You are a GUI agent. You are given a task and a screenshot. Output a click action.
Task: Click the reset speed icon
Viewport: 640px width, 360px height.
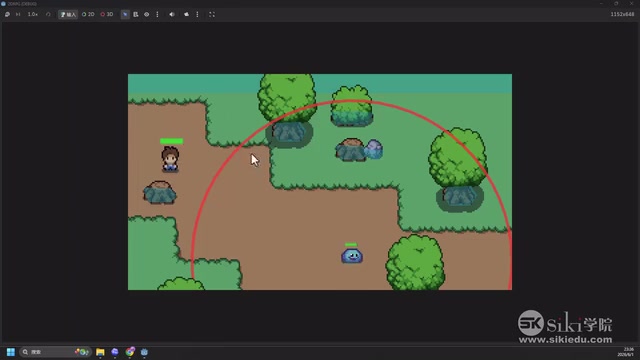(48, 14)
